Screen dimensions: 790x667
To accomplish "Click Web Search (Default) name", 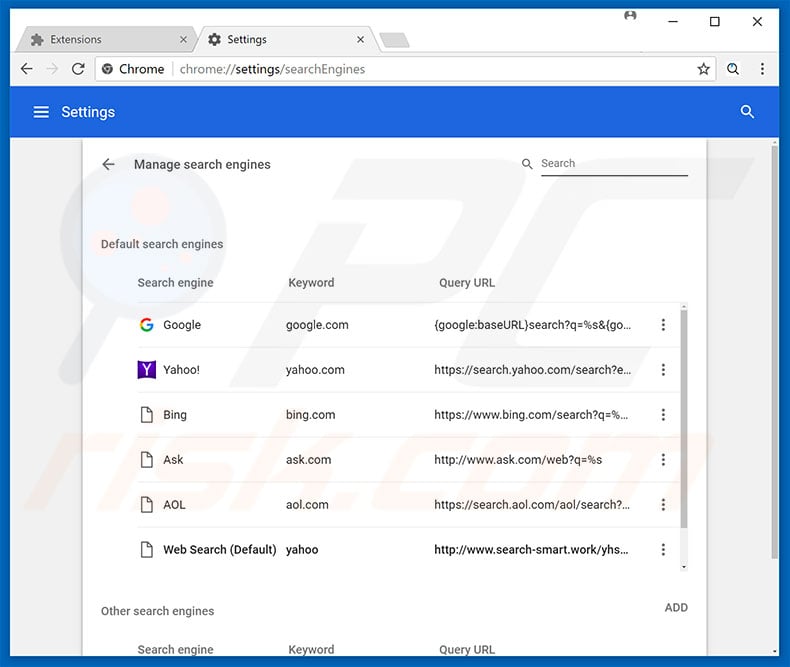I will point(220,549).
